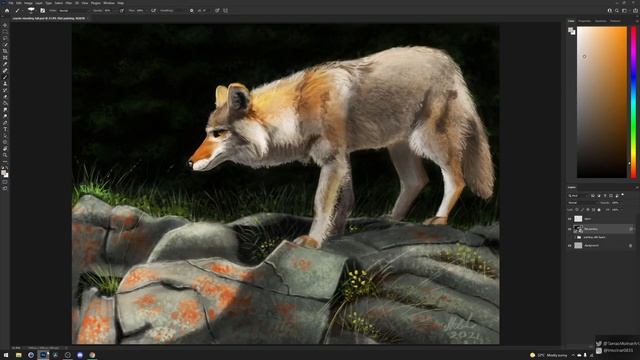Select the Lasso tool
Viewport: 640px width, 360px height.
[x=5, y=38]
